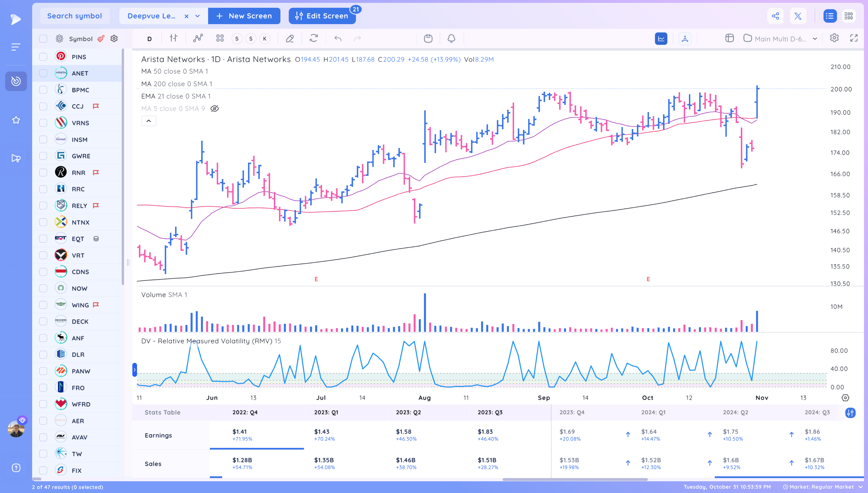Select WING in the symbol list
This screenshot has width=868, height=493.
pyautogui.click(x=80, y=305)
